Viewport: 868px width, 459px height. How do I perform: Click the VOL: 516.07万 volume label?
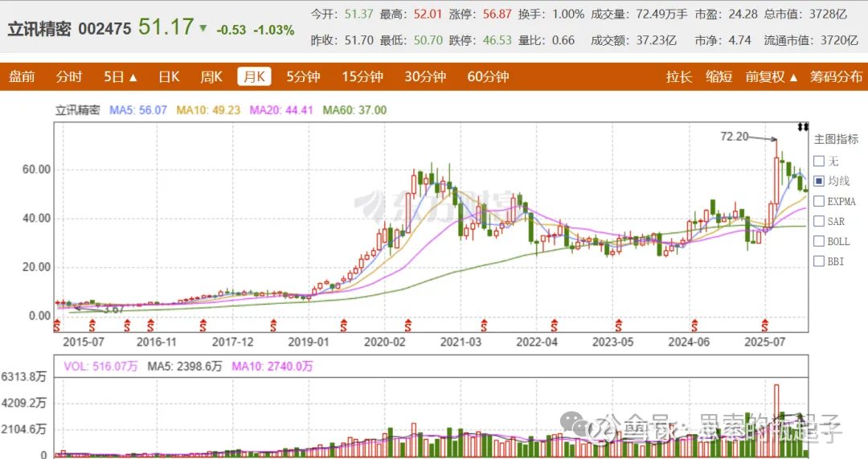tap(100, 367)
